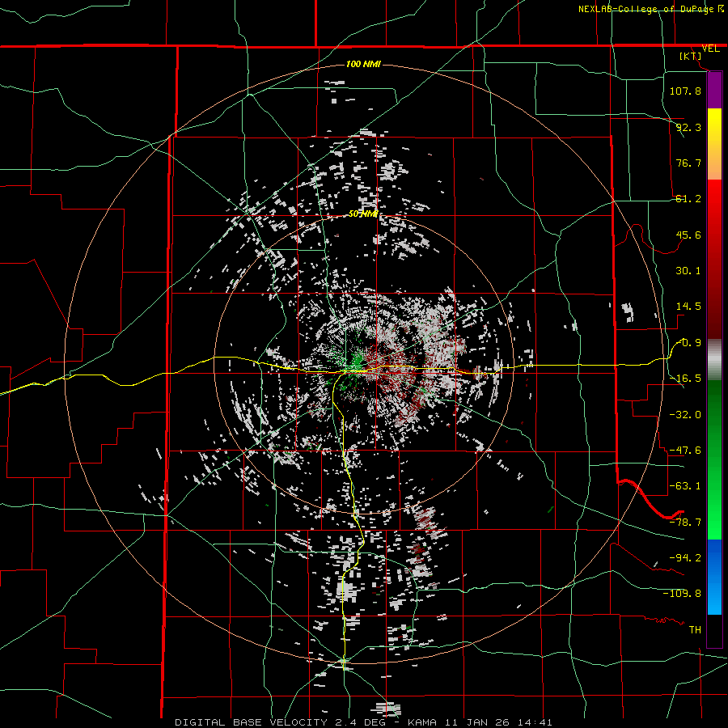Click the -0.9 velocity scale value
Viewport: 728px width, 728px height.
689,343
